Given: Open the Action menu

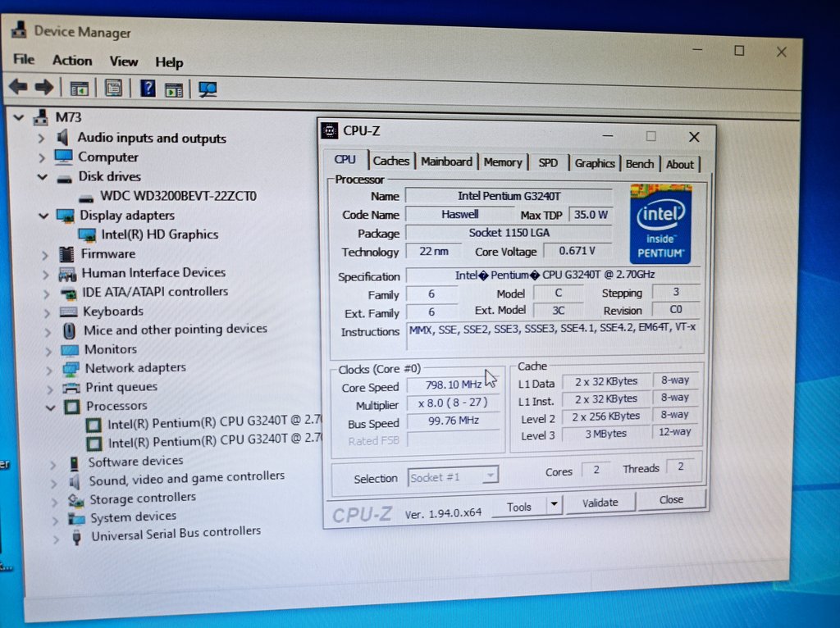Looking at the screenshot, I should click(x=72, y=61).
